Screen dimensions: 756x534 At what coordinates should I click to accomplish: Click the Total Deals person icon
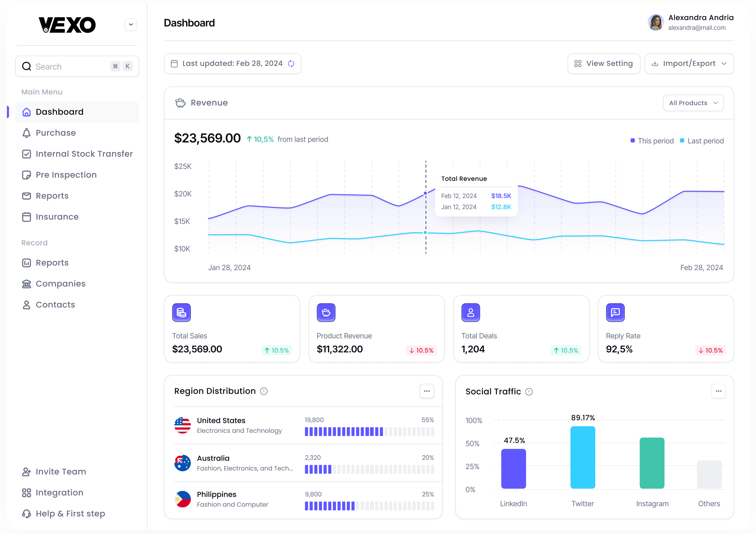(x=470, y=312)
